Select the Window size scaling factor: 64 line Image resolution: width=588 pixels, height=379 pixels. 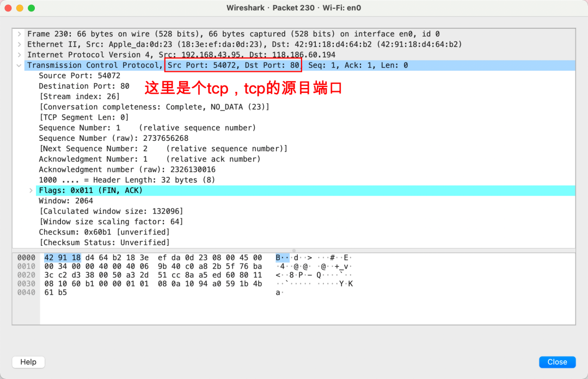coord(112,222)
